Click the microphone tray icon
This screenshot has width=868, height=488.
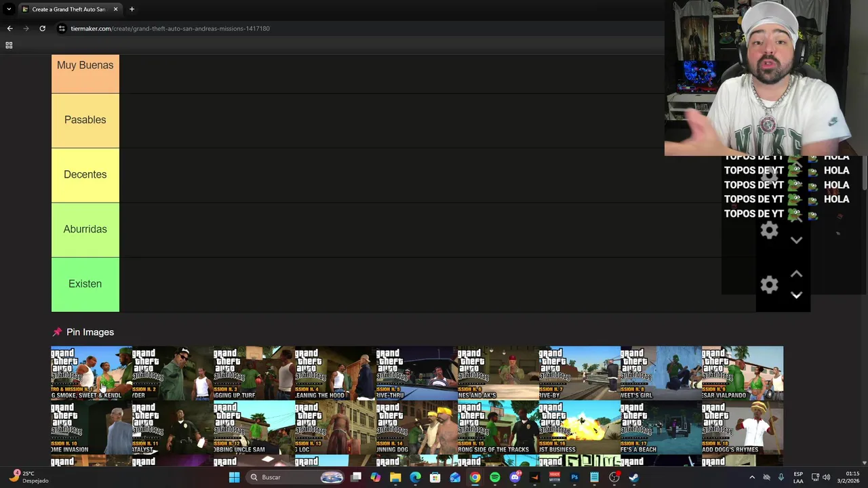[x=781, y=477]
